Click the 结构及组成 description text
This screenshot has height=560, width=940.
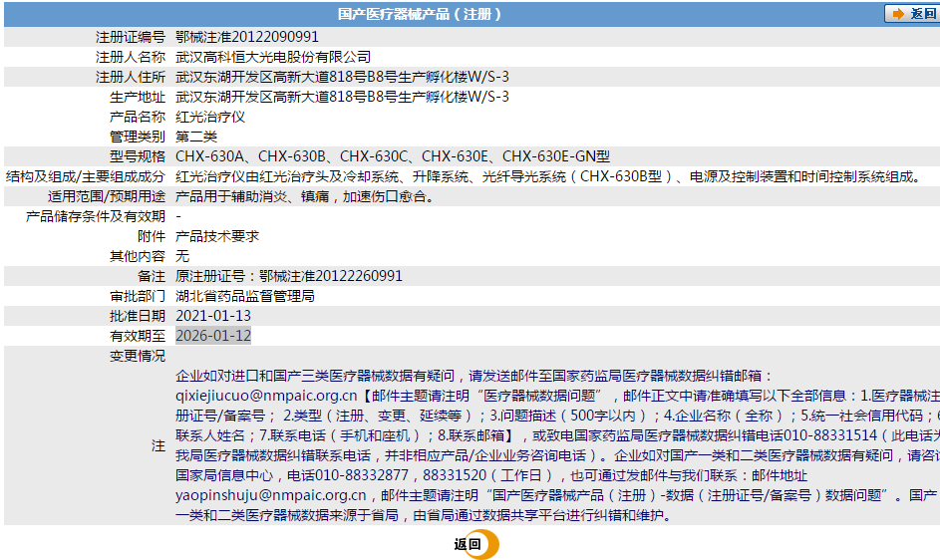(x=549, y=176)
